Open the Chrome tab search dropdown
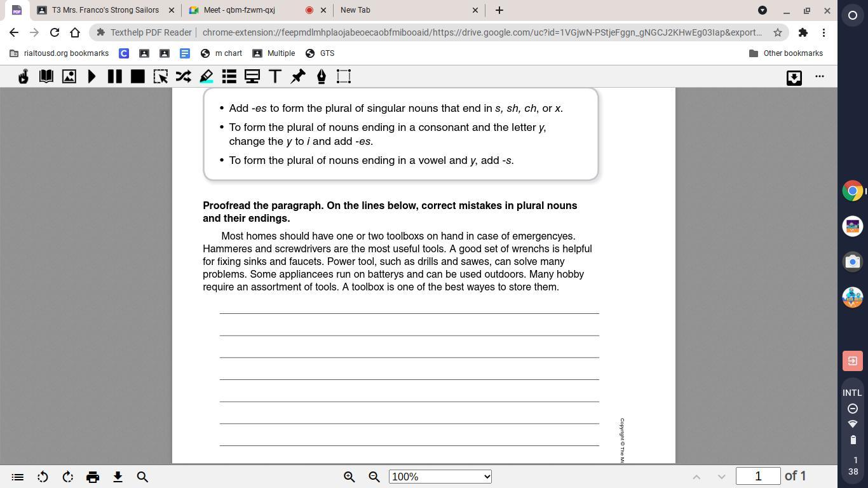868x488 pixels. point(763,10)
